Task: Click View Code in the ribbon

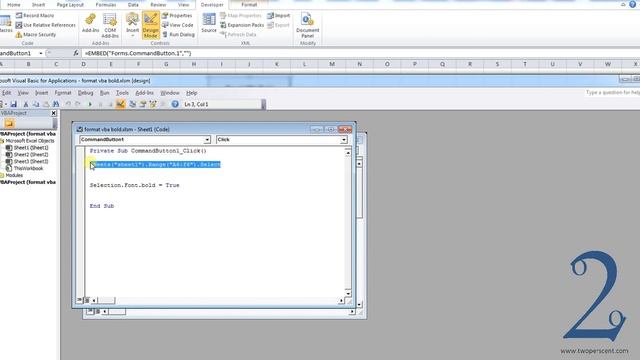Action: click(178, 25)
